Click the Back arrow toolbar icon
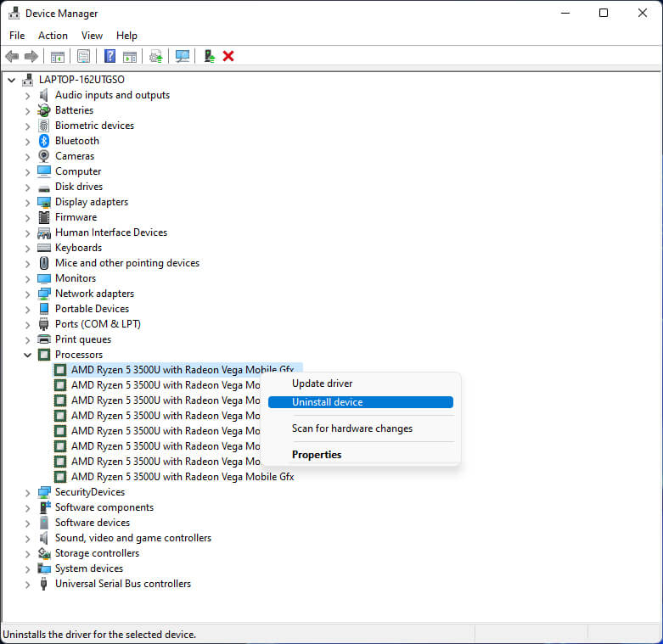 point(12,56)
